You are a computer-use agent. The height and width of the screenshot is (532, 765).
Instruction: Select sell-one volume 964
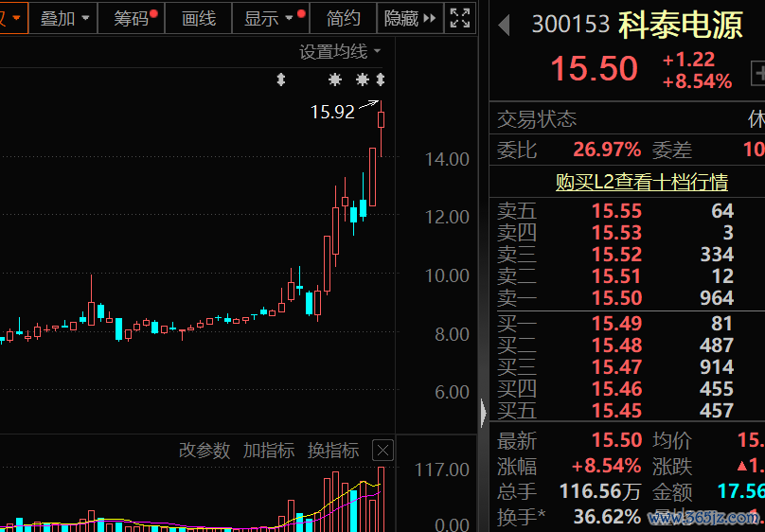pos(717,298)
